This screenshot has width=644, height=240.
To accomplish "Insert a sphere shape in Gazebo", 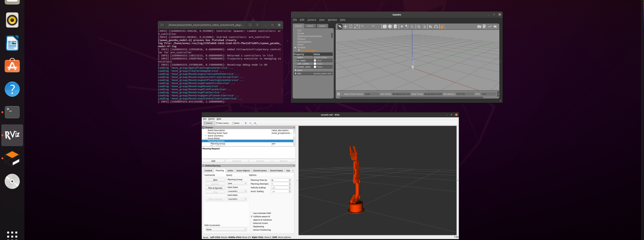I will point(390,26).
